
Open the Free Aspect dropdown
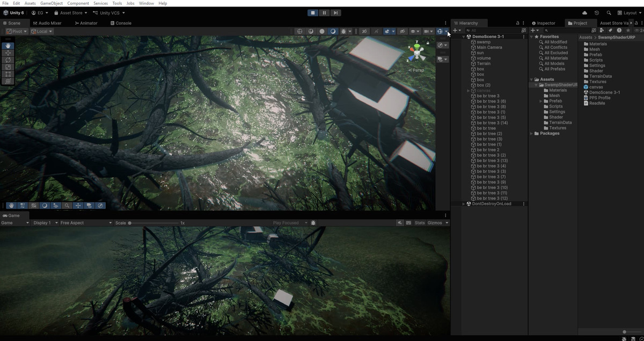pyautogui.click(x=86, y=223)
